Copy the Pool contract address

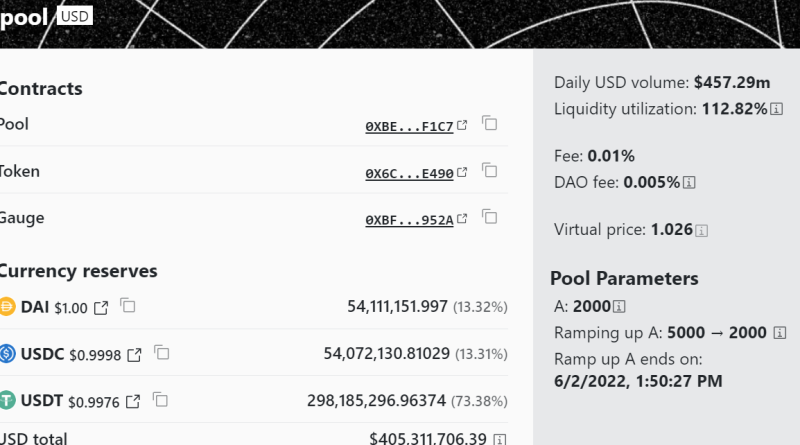[x=489, y=123]
